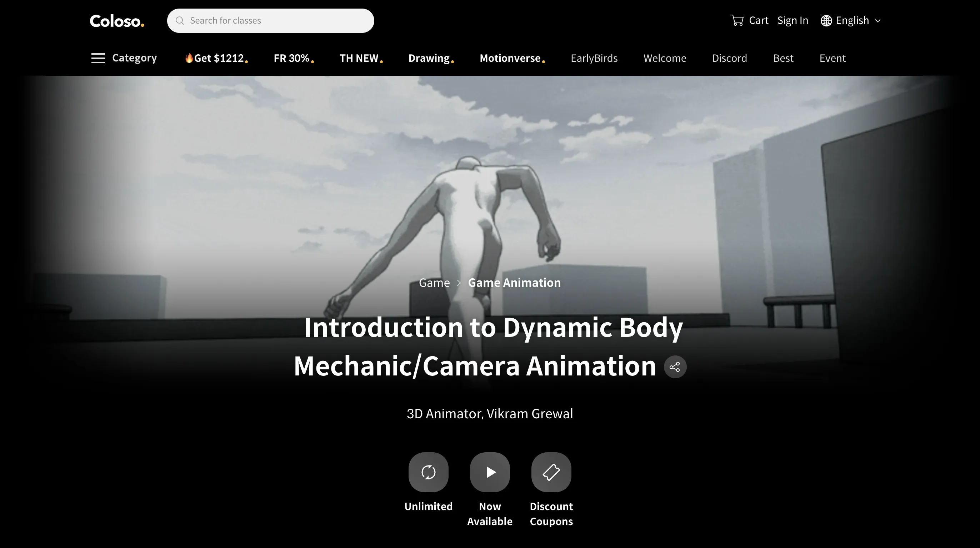
Task: Expand the English language dropdown arrow
Action: 878,21
